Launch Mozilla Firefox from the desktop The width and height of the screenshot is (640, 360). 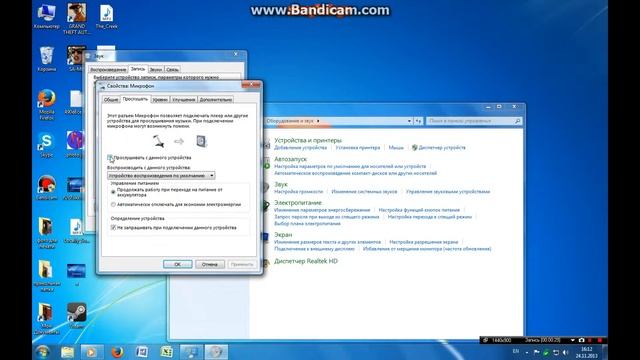(x=47, y=104)
